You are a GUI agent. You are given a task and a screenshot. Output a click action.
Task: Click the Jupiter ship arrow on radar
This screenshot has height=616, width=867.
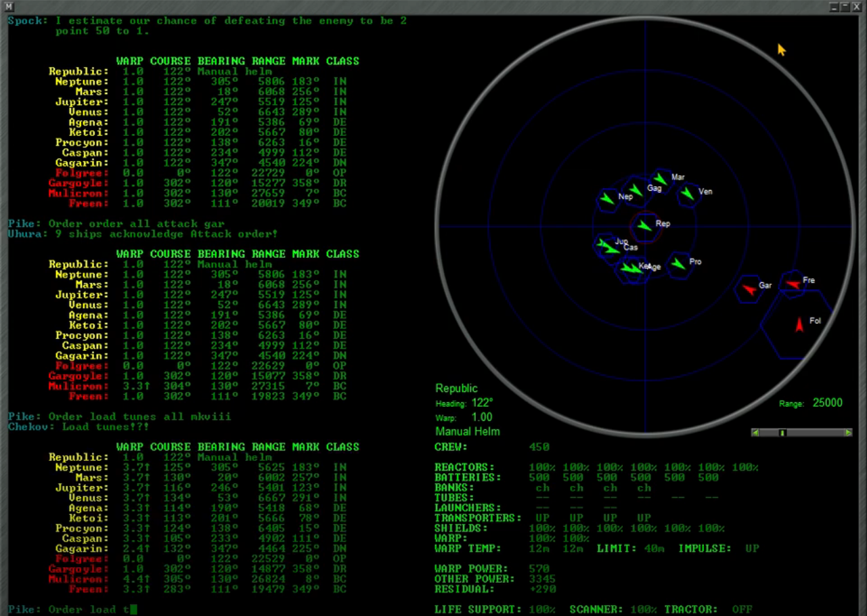pos(602,244)
